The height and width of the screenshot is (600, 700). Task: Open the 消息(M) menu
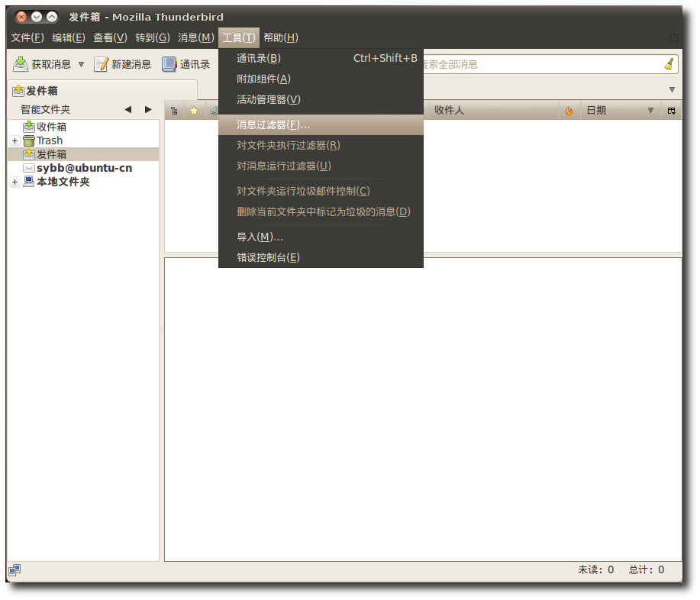point(196,37)
